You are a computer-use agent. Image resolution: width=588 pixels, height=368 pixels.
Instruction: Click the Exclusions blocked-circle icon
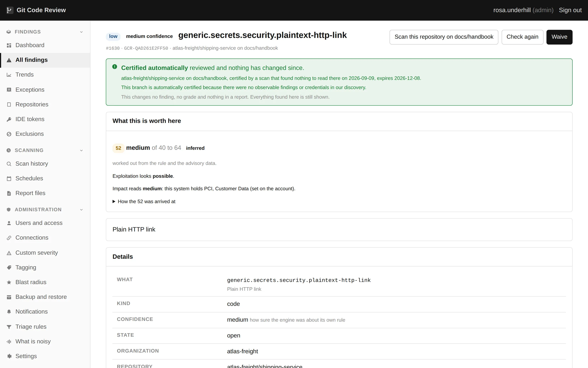(9, 134)
